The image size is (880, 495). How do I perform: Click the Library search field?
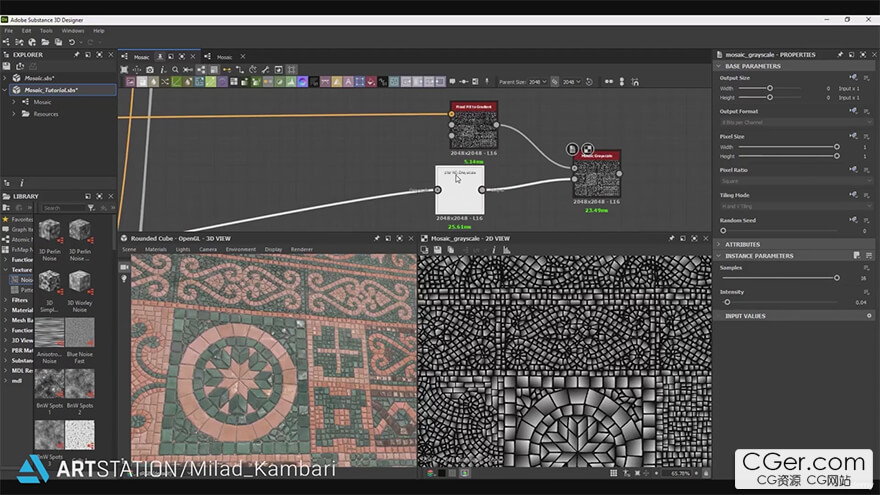[63, 208]
